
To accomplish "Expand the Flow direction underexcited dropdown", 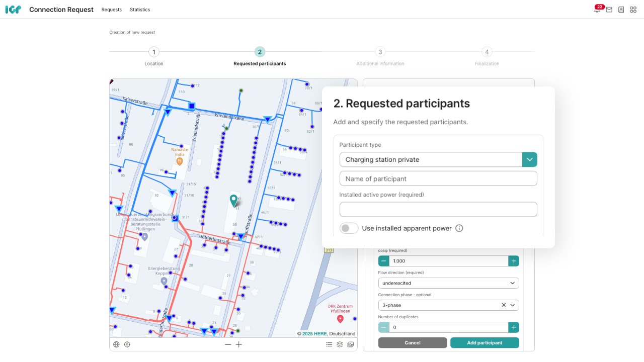I will tap(512, 283).
